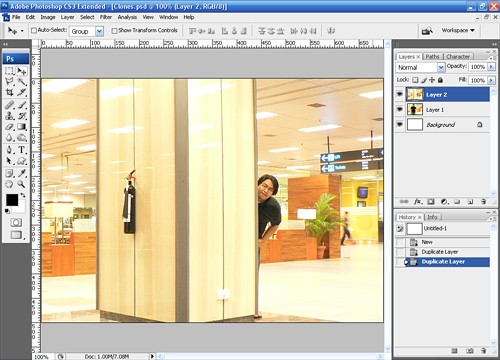Click the black foreground color swatch
500x360 pixels.
pos(12,200)
